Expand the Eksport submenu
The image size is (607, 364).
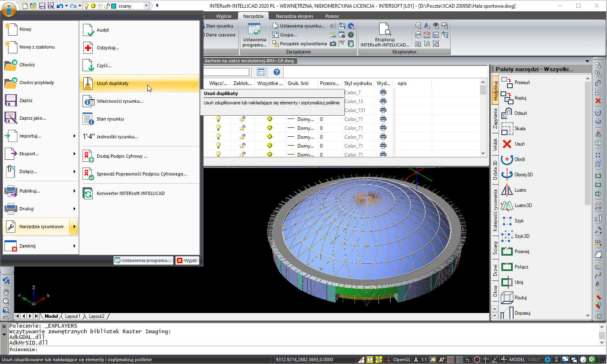pyautogui.click(x=40, y=154)
